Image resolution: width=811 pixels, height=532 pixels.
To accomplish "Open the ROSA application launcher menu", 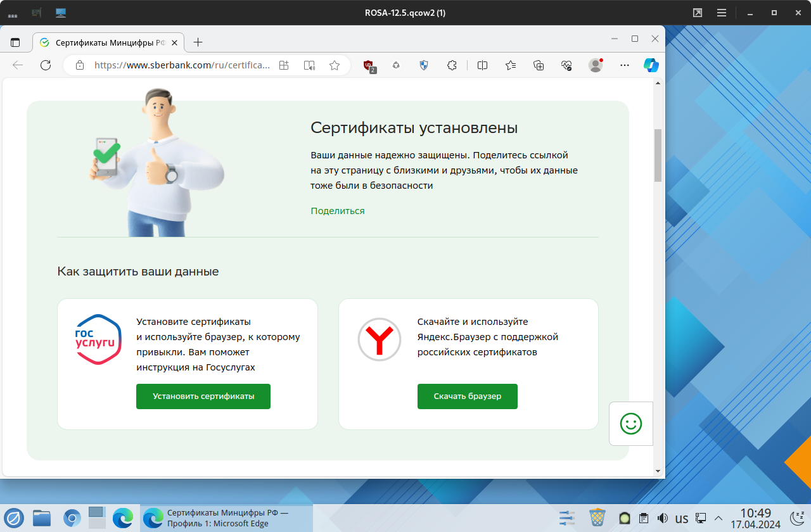I will click(14, 518).
